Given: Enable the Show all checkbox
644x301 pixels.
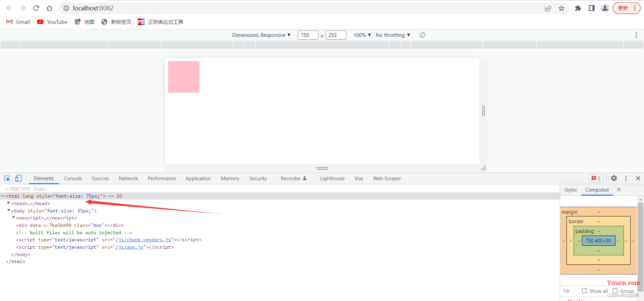Looking at the screenshot, I should click(584, 291).
